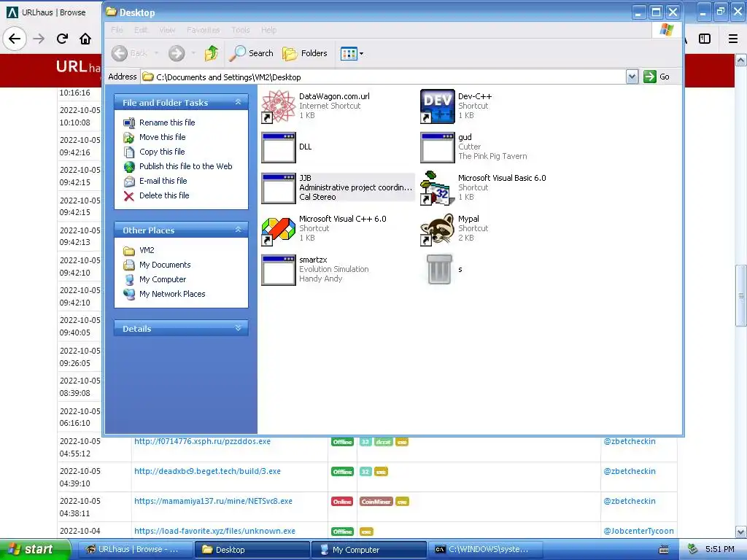747x560 pixels.
Task: Click the Up folder toolbar icon
Action: tap(212, 53)
